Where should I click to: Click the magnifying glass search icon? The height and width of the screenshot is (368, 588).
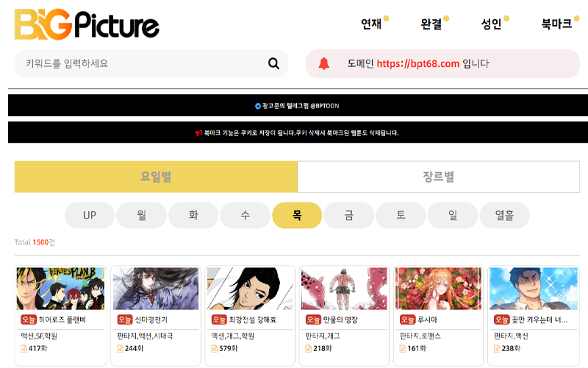pos(273,63)
